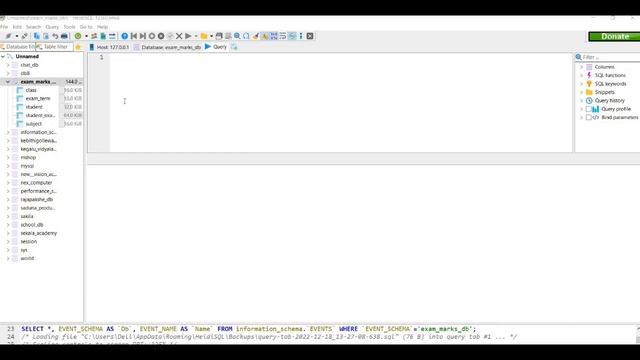Expand the Columns helper node

pos(582,67)
